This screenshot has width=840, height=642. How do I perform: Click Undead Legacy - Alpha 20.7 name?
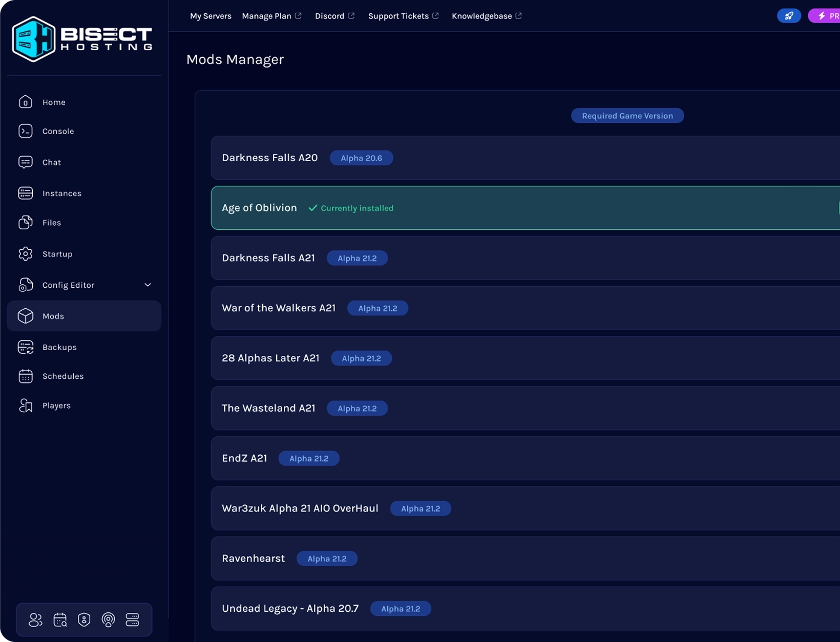click(290, 609)
